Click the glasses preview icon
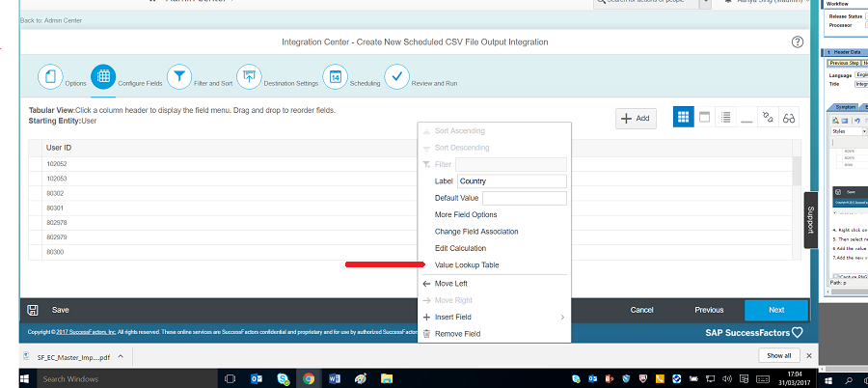Image resolution: width=868 pixels, height=388 pixels. pos(789,118)
